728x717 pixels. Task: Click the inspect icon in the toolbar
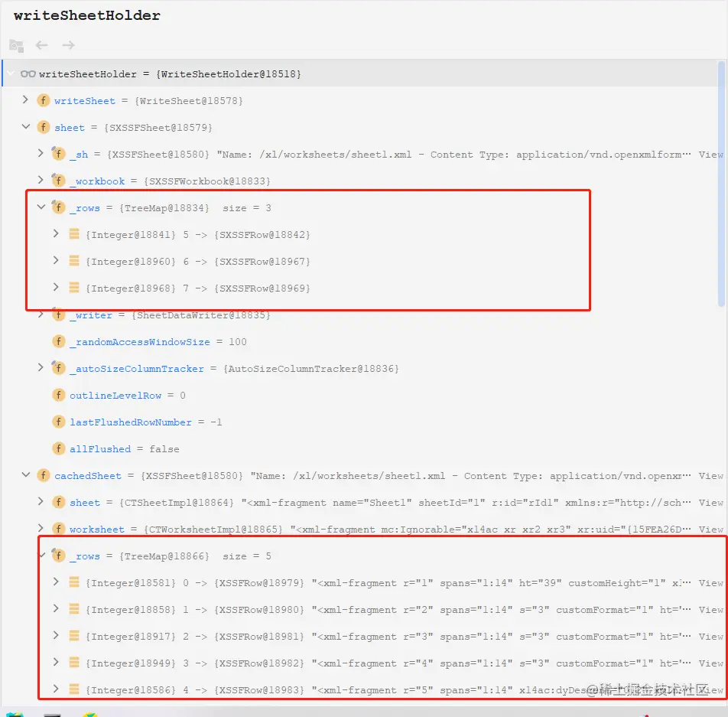click(x=16, y=45)
